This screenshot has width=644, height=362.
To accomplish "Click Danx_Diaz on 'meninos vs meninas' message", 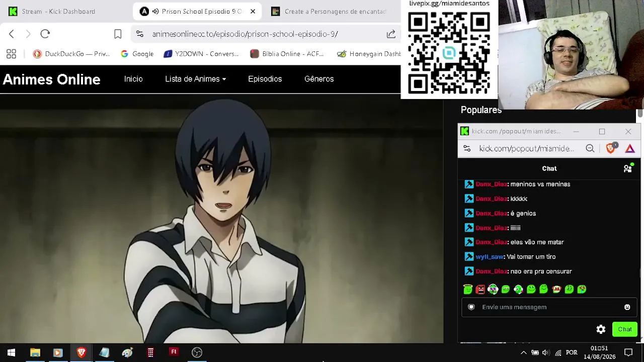I will pos(491,184).
